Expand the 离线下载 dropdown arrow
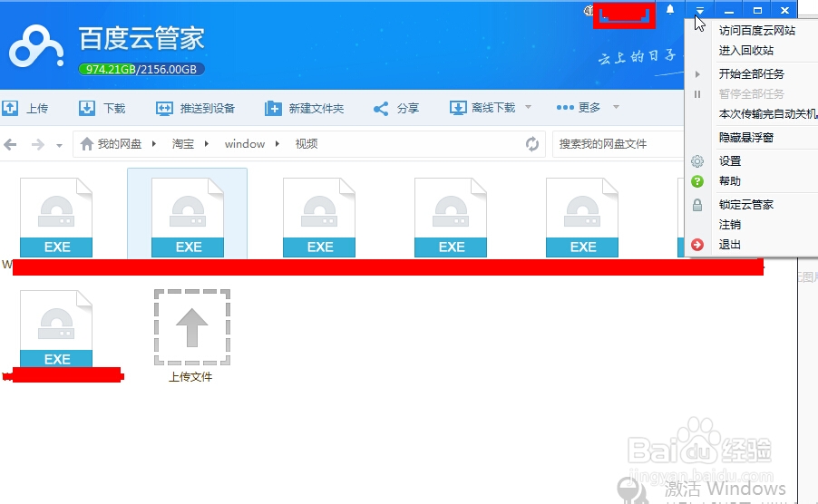This screenshot has height=504, width=818. click(x=528, y=107)
